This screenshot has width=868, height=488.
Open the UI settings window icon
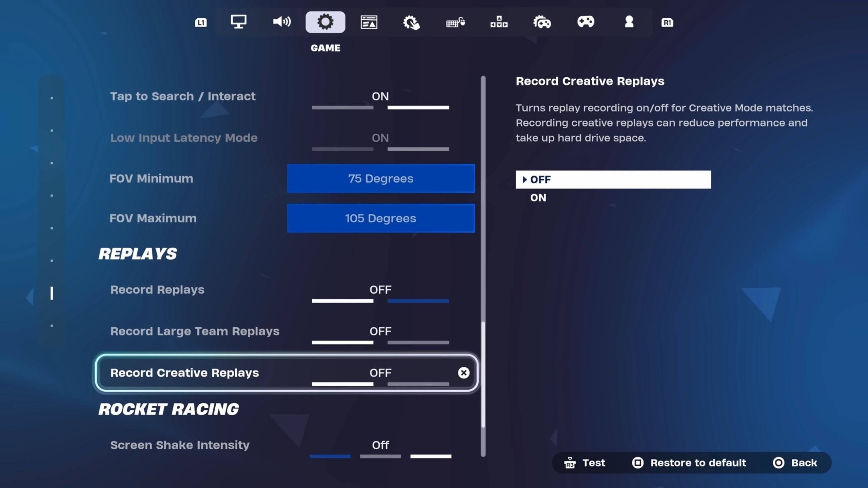coord(369,22)
